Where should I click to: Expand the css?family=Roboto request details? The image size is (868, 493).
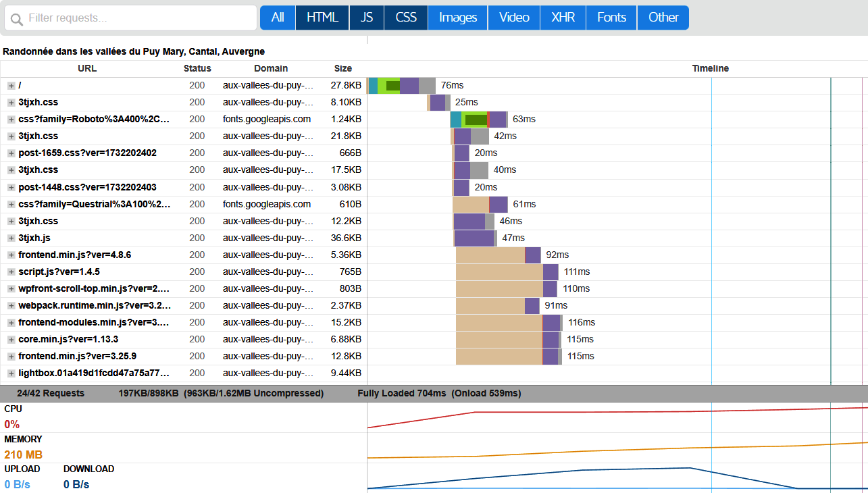click(11, 120)
